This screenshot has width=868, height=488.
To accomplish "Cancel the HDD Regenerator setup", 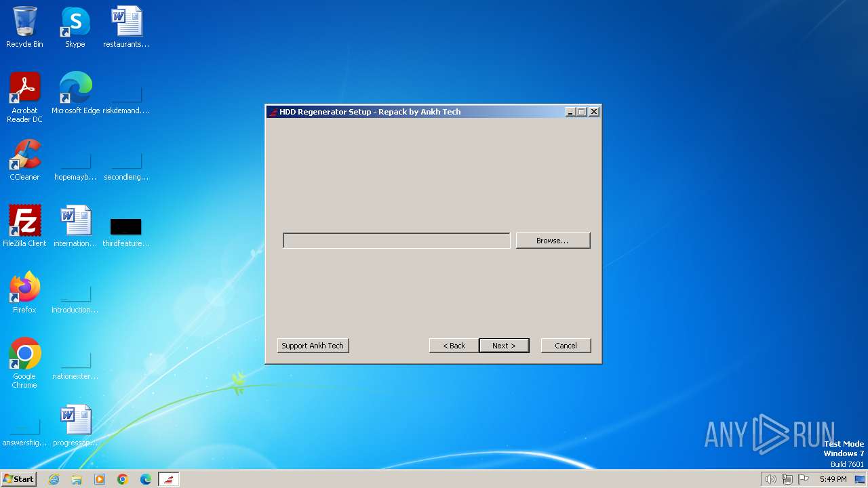I will click(x=566, y=346).
